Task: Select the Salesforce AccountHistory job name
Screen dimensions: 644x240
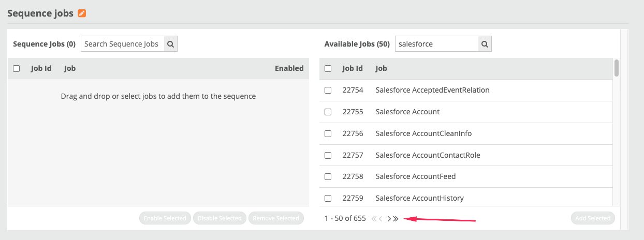Action: [x=420, y=198]
